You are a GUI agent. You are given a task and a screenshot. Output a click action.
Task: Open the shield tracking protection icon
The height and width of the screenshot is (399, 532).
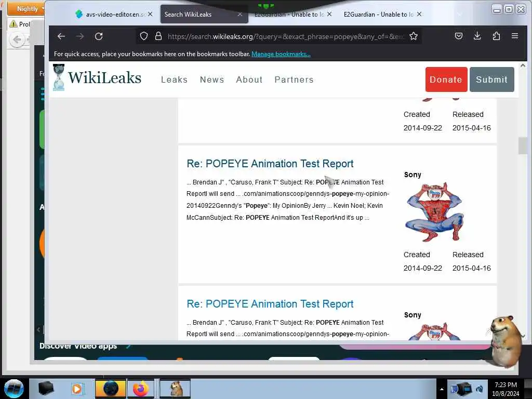[x=144, y=36]
